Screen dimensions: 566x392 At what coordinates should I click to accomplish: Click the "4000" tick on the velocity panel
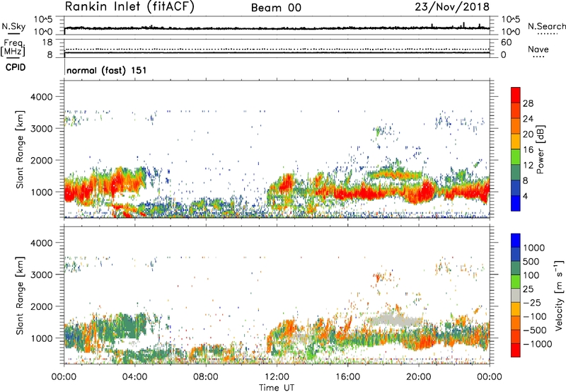coord(42,243)
